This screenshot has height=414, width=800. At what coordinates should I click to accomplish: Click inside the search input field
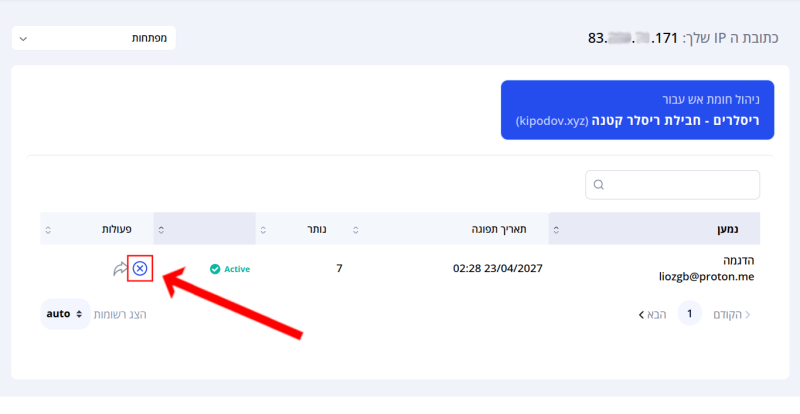click(x=672, y=185)
